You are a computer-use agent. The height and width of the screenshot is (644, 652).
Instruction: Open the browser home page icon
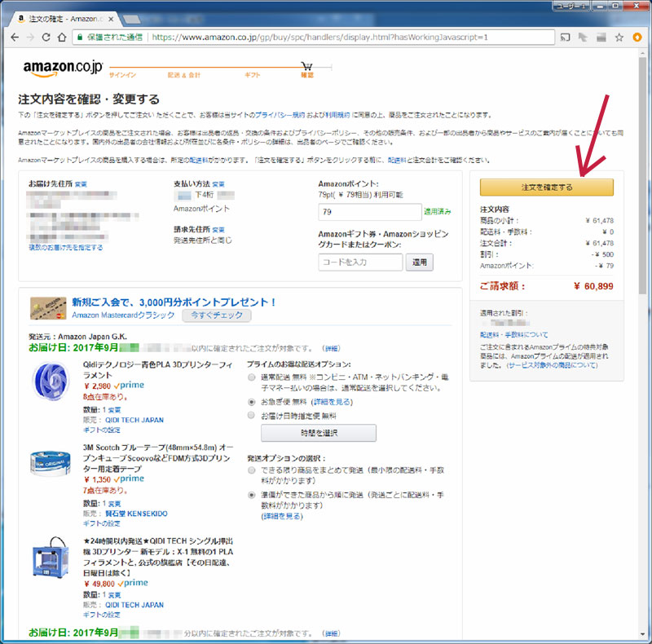pos(62,37)
